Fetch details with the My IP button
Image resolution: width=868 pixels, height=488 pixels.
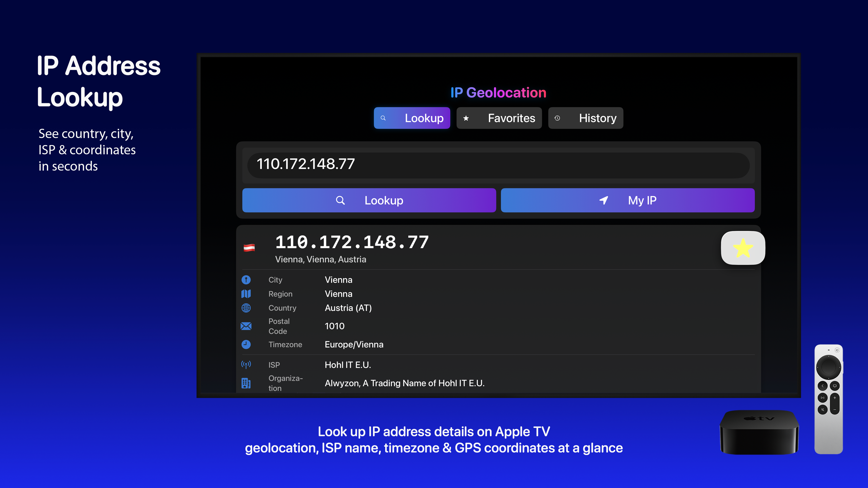[x=628, y=200]
